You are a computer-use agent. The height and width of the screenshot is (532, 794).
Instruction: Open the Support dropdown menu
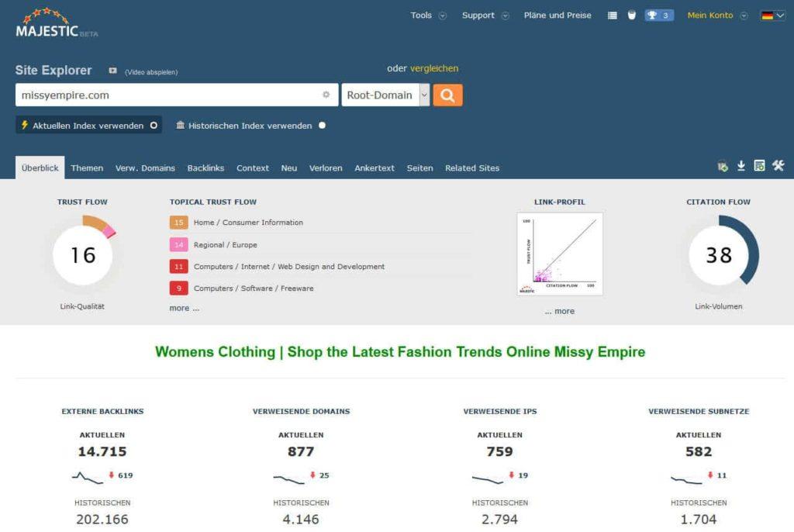[x=485, y=16]
